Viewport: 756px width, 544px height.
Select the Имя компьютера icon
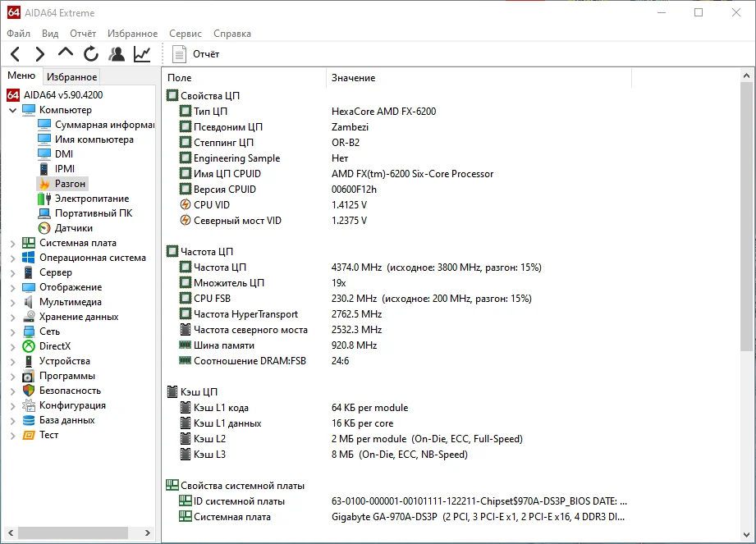coord(44,139)
